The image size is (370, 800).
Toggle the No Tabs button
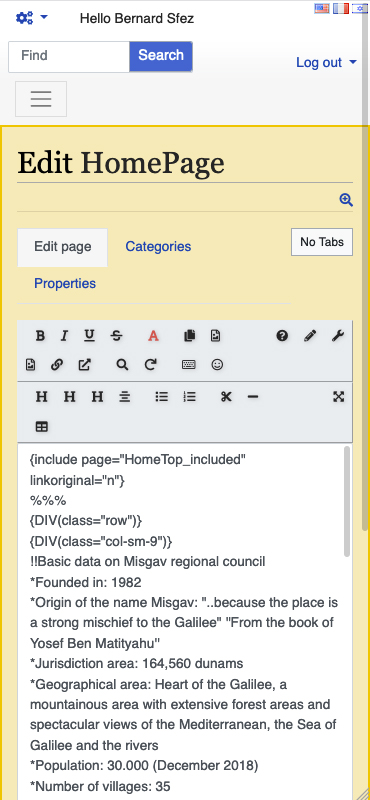click(x=322, y=242)
